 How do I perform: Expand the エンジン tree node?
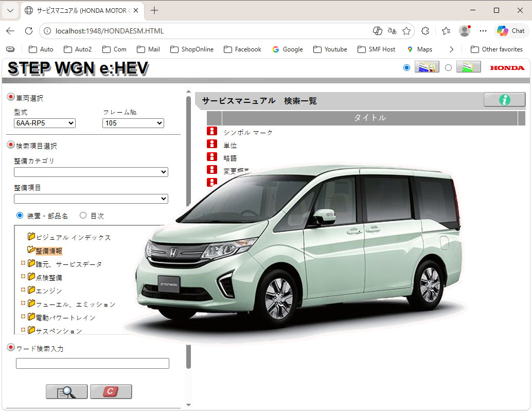coord(23,290)
